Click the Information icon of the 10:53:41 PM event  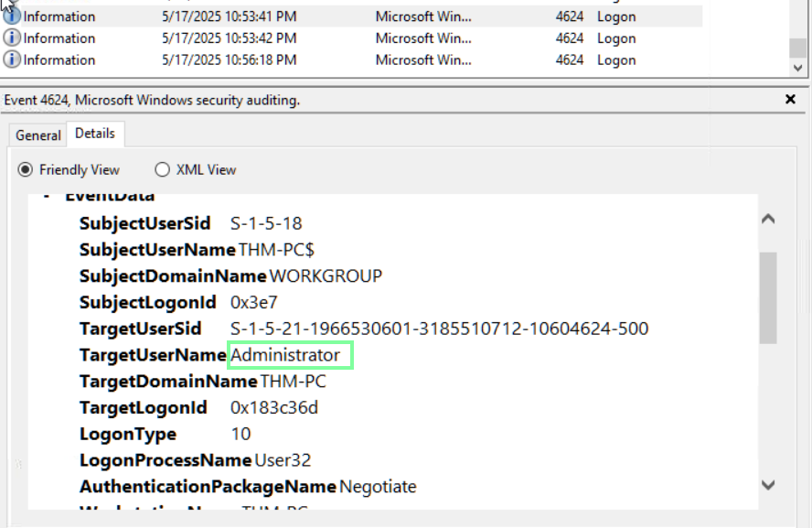coord(12,16)
